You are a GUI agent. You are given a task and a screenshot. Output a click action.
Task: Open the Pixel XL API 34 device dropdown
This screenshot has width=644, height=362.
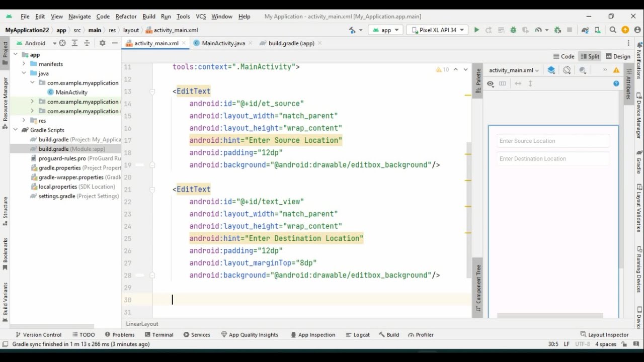pyautogui.click(x=438, y=30)
